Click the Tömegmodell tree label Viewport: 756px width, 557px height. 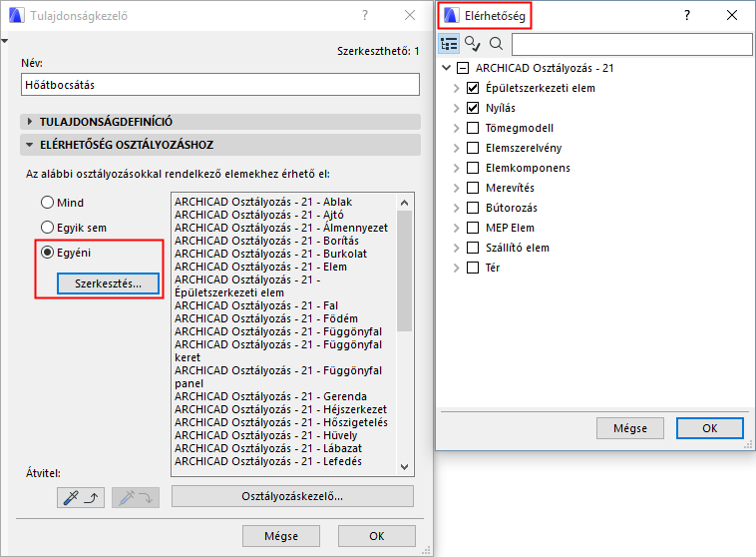pyautogui.click(x=520, y=128)
